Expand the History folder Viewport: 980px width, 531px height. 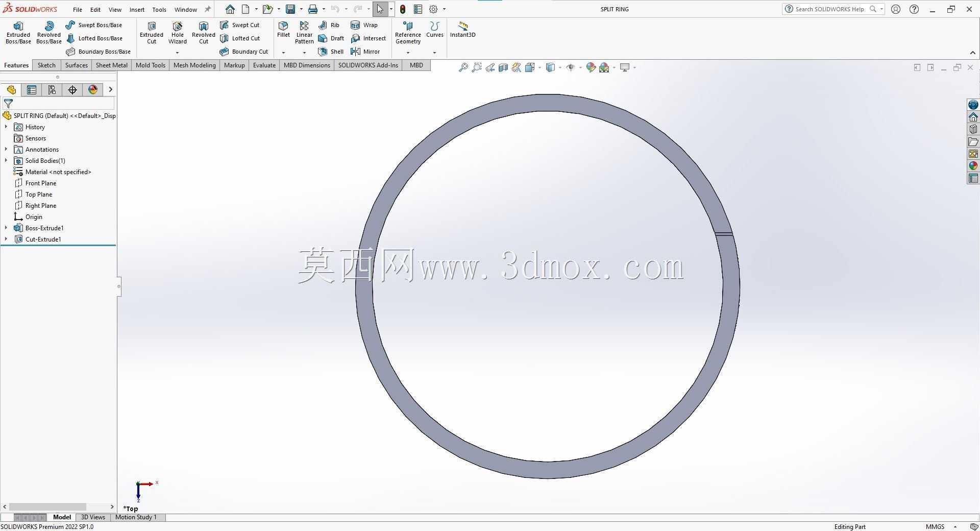pos(6,127)
